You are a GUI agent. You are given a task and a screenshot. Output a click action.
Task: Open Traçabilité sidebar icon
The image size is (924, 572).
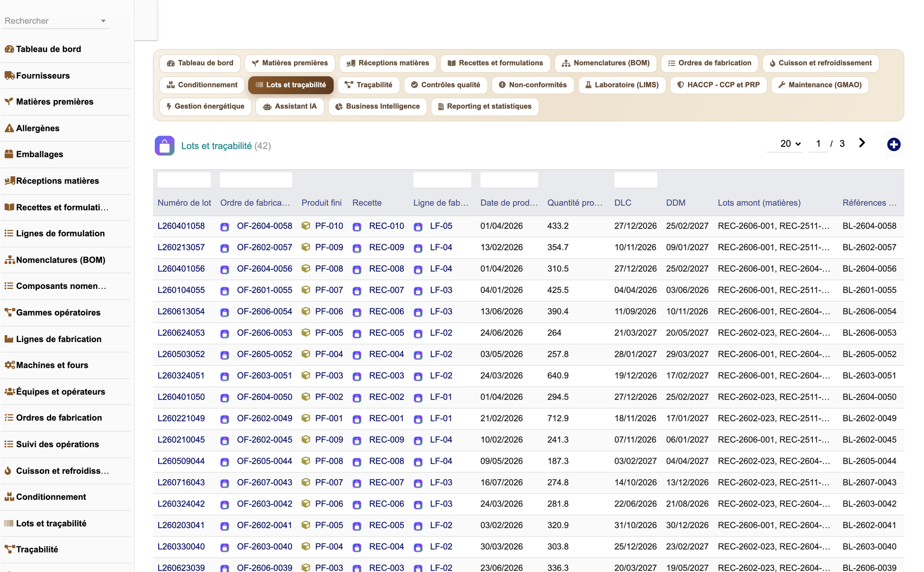click(x=9, y=550)
